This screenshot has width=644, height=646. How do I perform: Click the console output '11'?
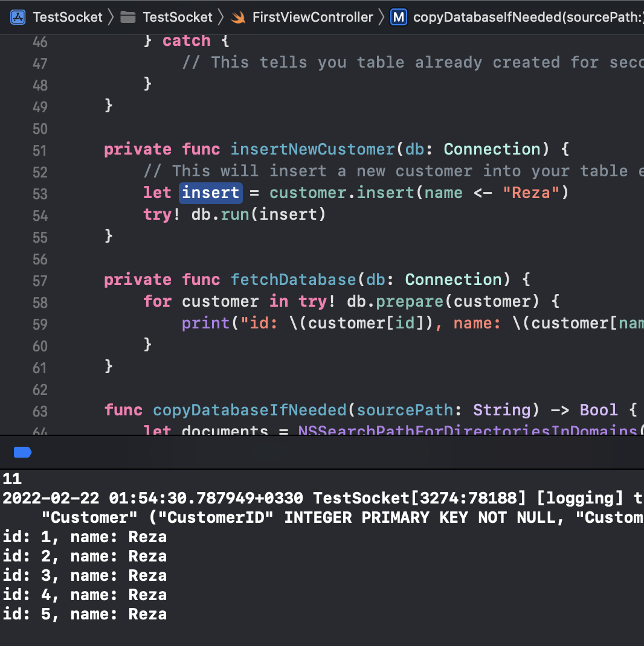tap(12, 479)
